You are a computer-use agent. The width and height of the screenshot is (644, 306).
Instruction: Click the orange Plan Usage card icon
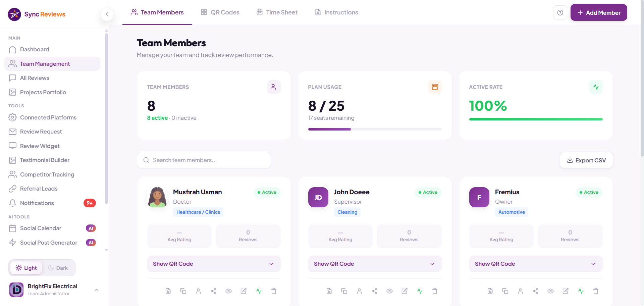[435, 87]
